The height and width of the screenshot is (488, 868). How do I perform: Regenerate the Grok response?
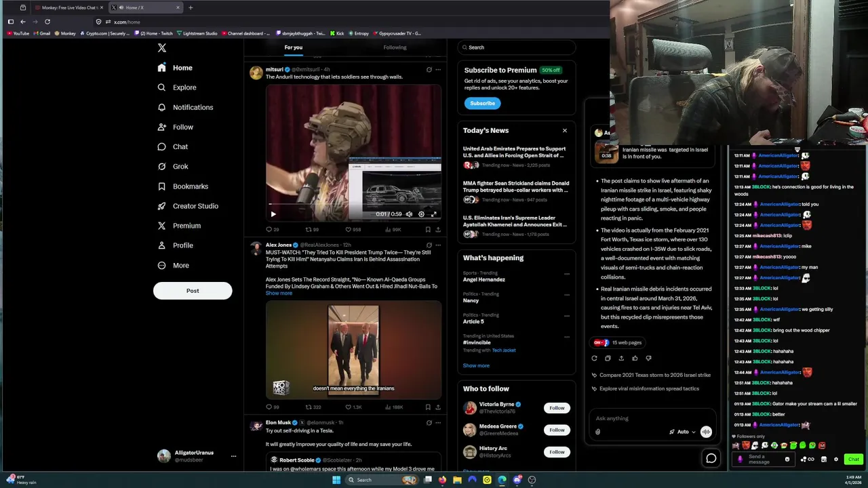click(x=594, y=358)
